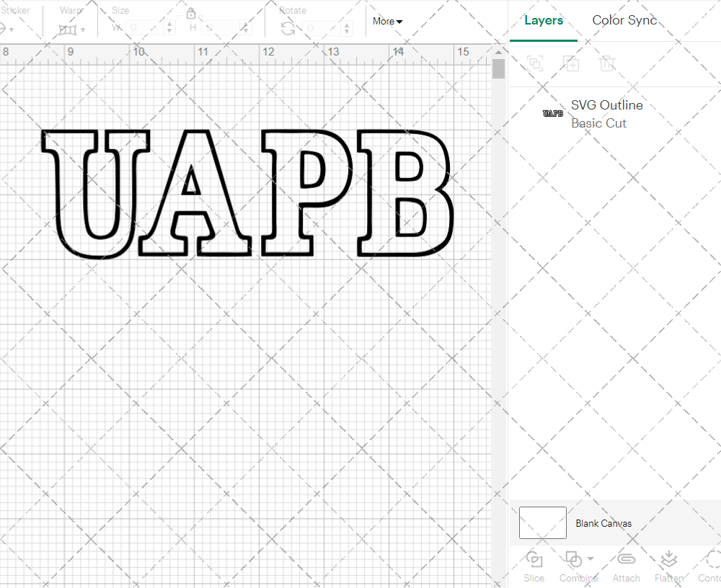Open the More options menu
This screenshot has width=721, height=588.
pos(387,22)
